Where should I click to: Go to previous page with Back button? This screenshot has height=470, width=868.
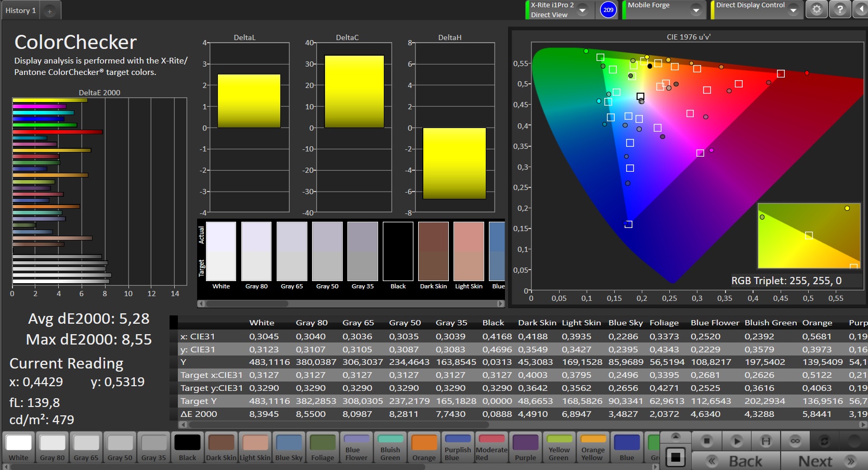tap(736, 461)
